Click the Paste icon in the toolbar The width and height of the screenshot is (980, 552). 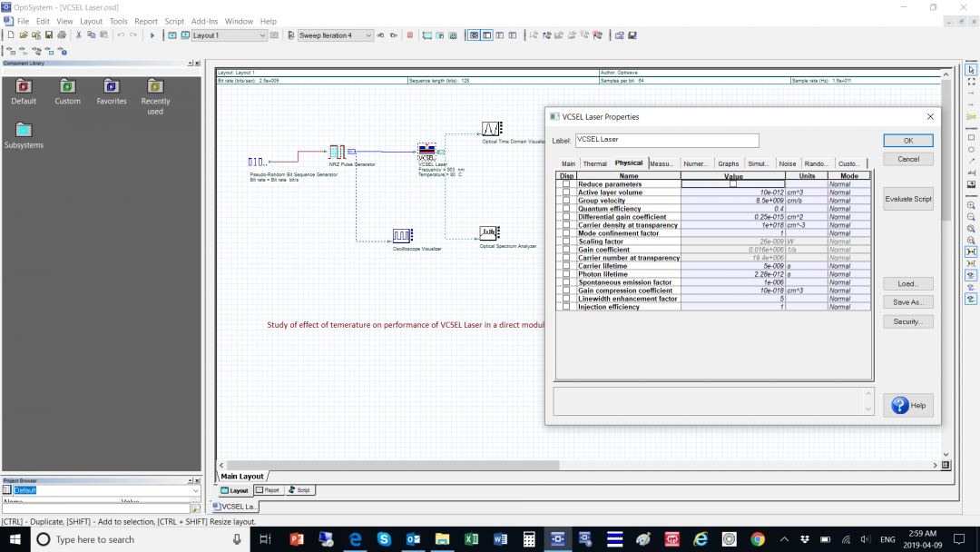103,35
